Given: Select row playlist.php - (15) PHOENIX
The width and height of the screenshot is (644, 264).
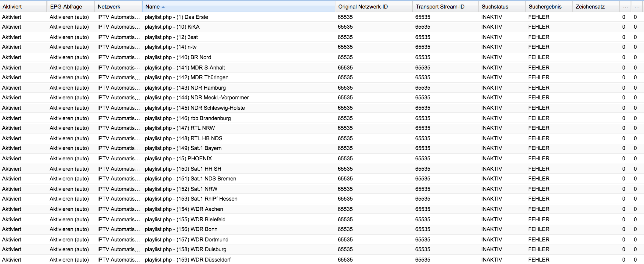Looking at the screenshot, I should (322, 159).
